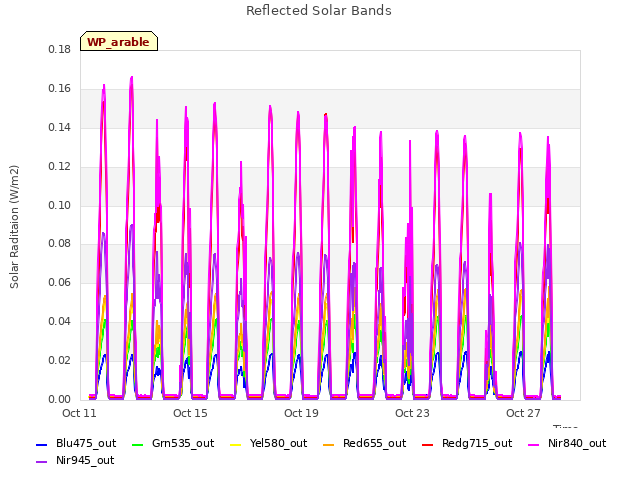
Task: Click the 0.04 y-axis tick label
Action: [60, 322]
